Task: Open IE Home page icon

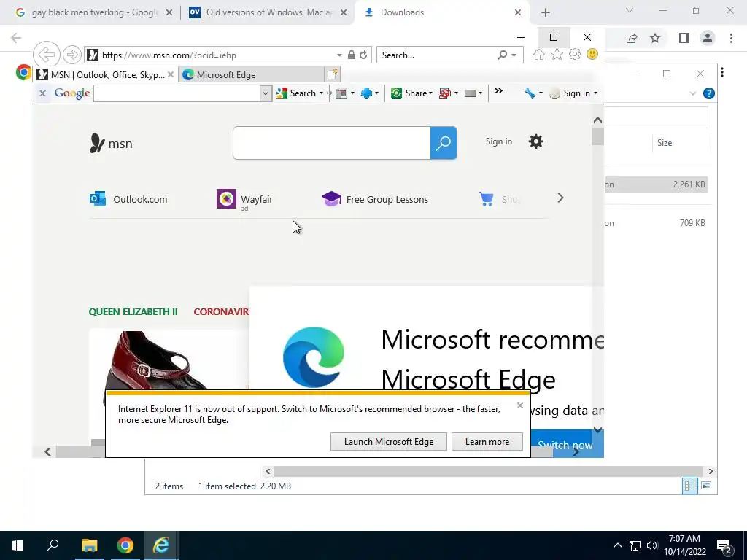Action: (539, 54)
